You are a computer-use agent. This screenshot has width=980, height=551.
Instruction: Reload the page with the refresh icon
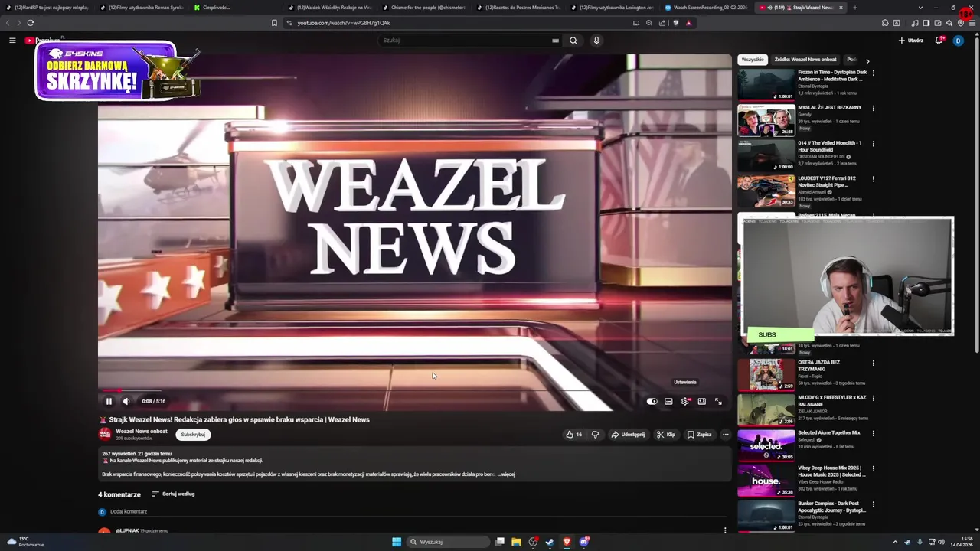point(31,23)
